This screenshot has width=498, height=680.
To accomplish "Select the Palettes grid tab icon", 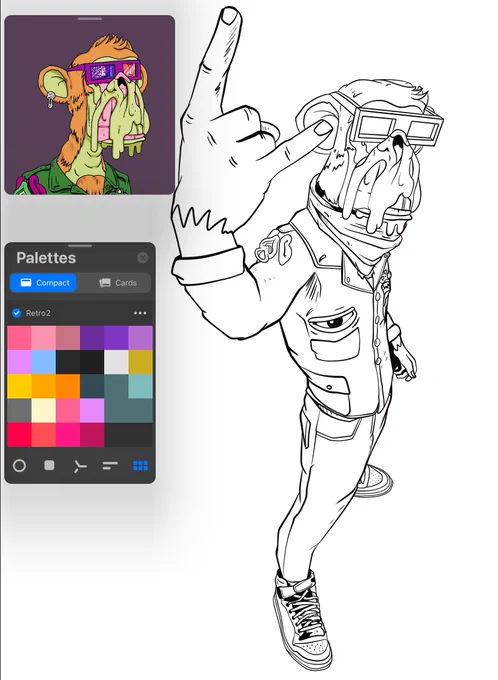I will (140, 466).
